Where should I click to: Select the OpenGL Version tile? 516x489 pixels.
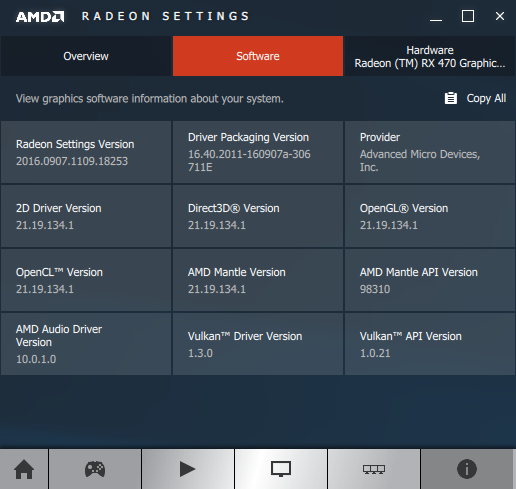pos(430,216)
